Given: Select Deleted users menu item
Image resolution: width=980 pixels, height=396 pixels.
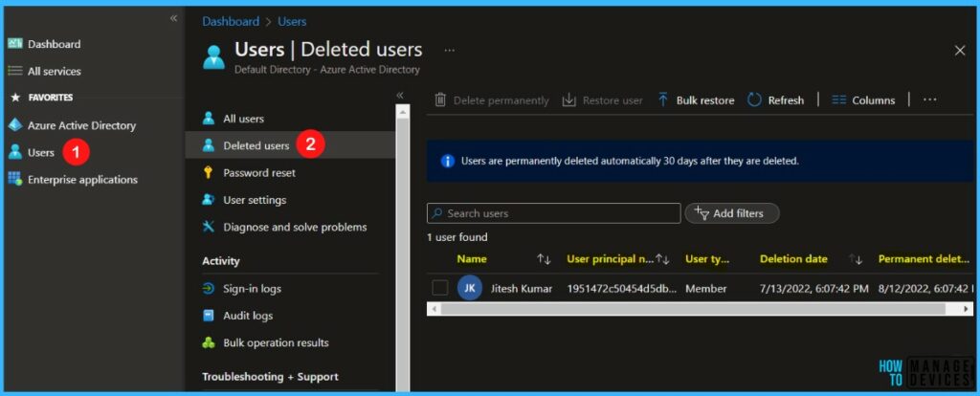Looking at the screenshot, I should tap(256, 145).
